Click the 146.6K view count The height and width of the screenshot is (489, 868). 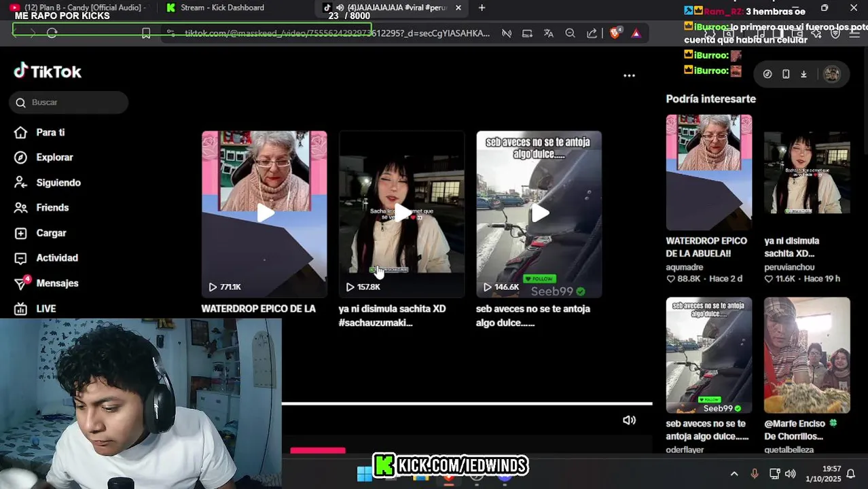pos(501,287)
